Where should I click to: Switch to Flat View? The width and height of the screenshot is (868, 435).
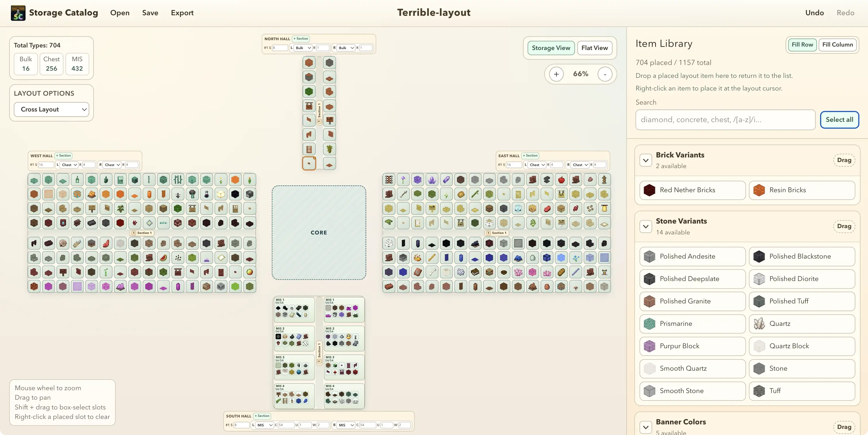[594, 47]
